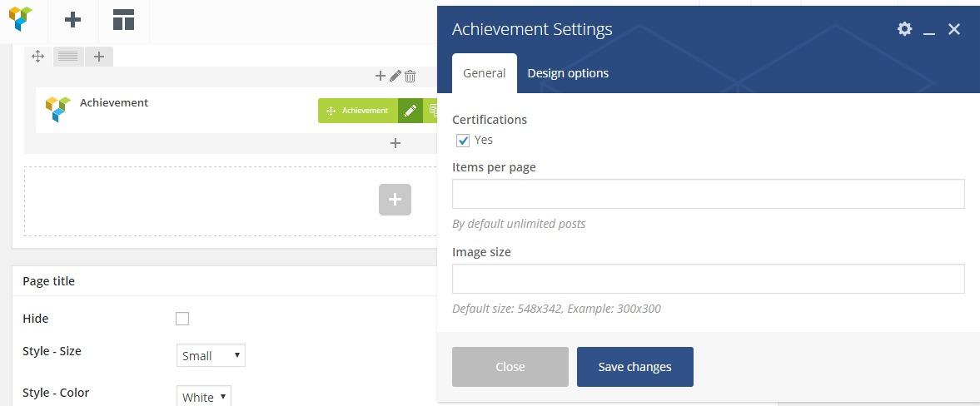Uncheck the Certifications Yes checkbox
Image resolution: width=980 pixels, height=406 pixels.
(464, 141)
